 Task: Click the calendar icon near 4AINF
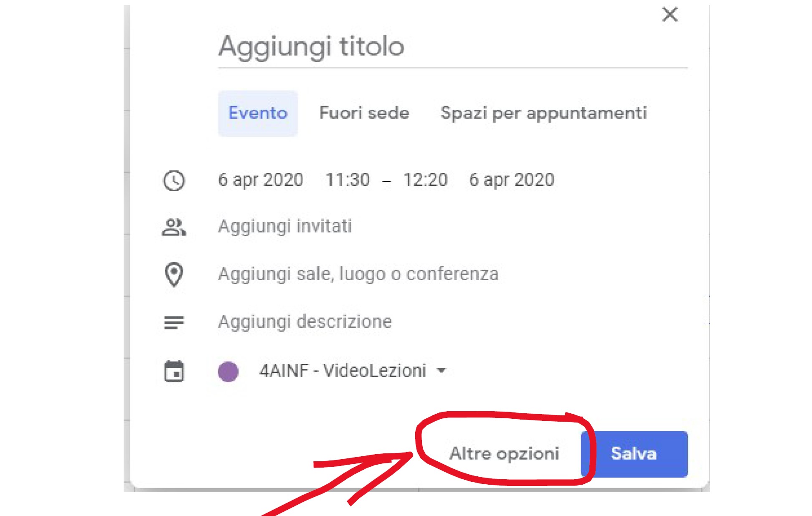tap(174, 371)
